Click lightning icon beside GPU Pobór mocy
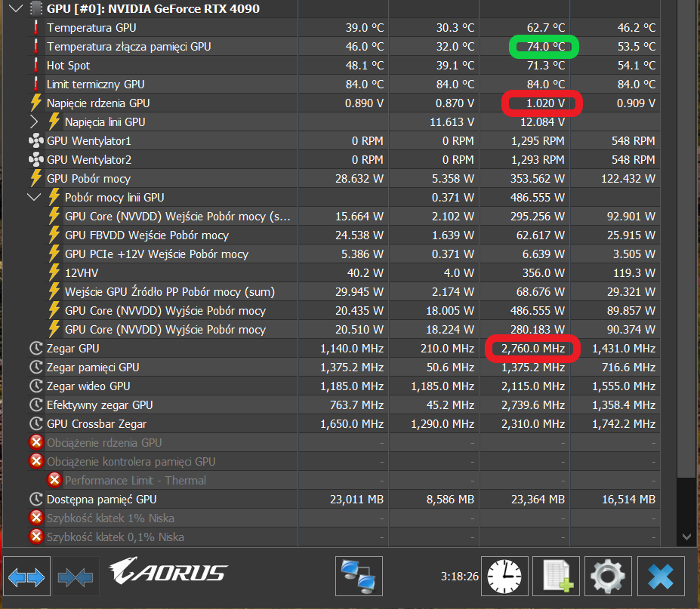 36,178
